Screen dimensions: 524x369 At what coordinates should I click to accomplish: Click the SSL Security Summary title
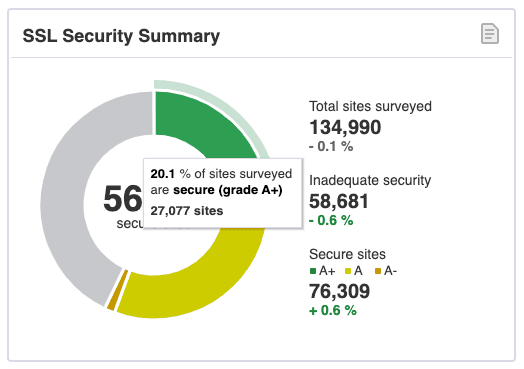coord(121,36)
